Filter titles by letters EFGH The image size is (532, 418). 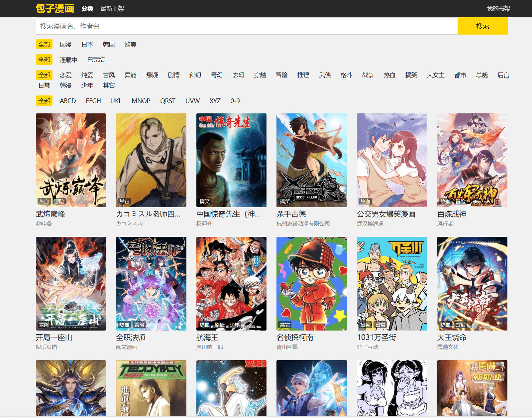click(93, 101)
